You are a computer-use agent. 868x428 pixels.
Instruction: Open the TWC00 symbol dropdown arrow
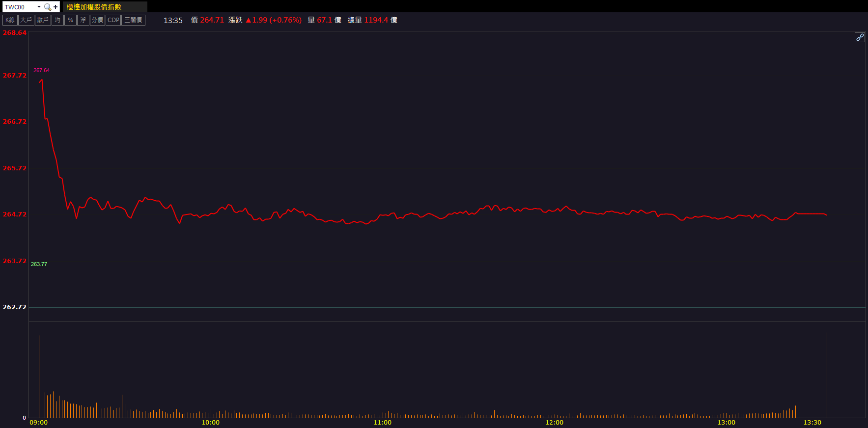39,7
